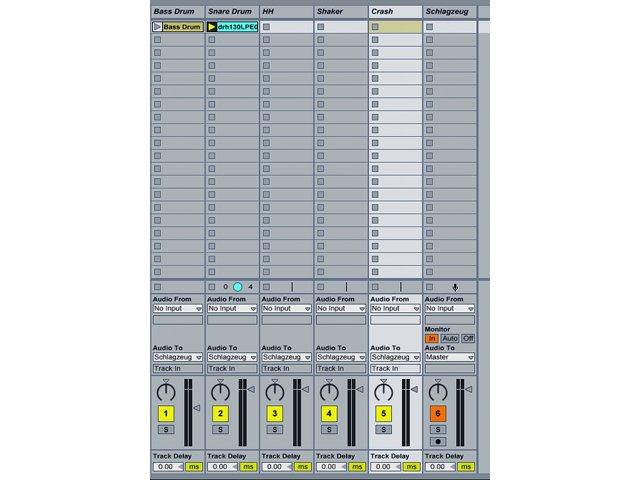Viewport: 640px width, 480px height.
Task: Stop clips in the Bass Drum track
Action: click(x=158, y=287)
